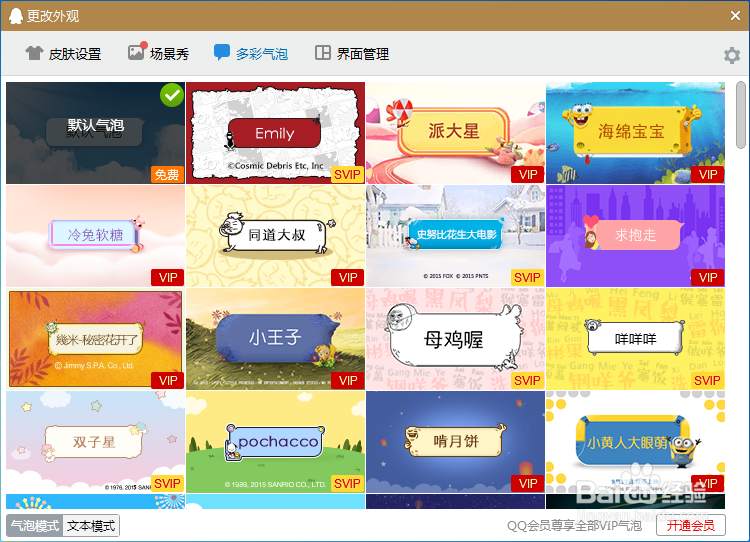Choose the 派大星 bubble
Screen dimensions: 750x542
[x=455, y=133]
